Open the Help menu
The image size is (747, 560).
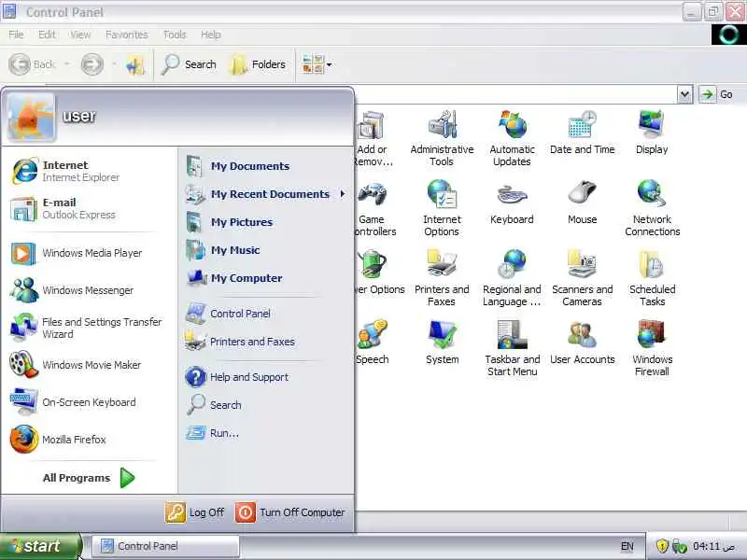211,35
